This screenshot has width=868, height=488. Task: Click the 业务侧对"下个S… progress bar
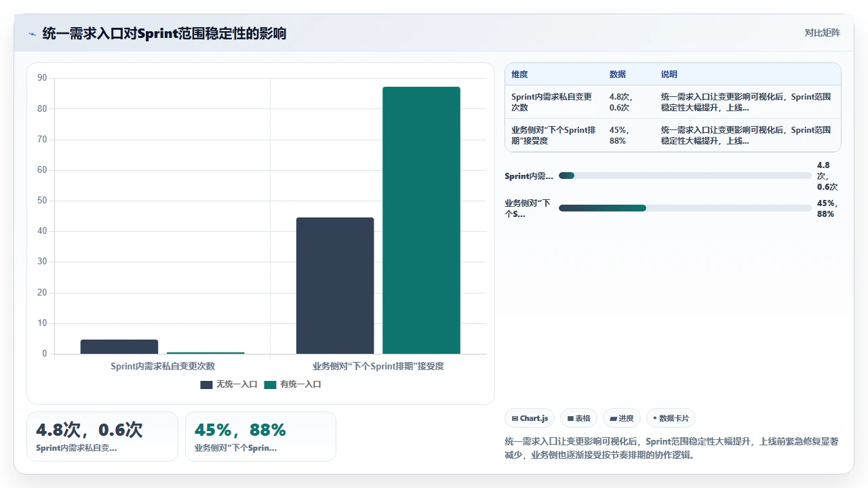(x=685, y=208)
